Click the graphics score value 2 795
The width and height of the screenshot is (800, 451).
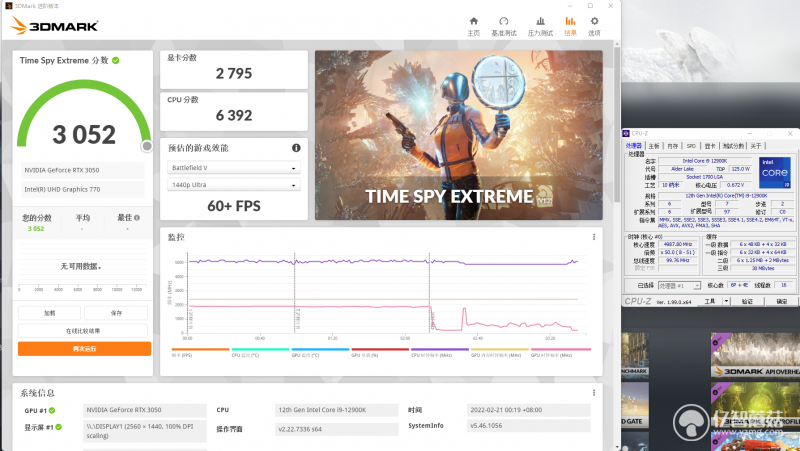click(x=234, y=73)
